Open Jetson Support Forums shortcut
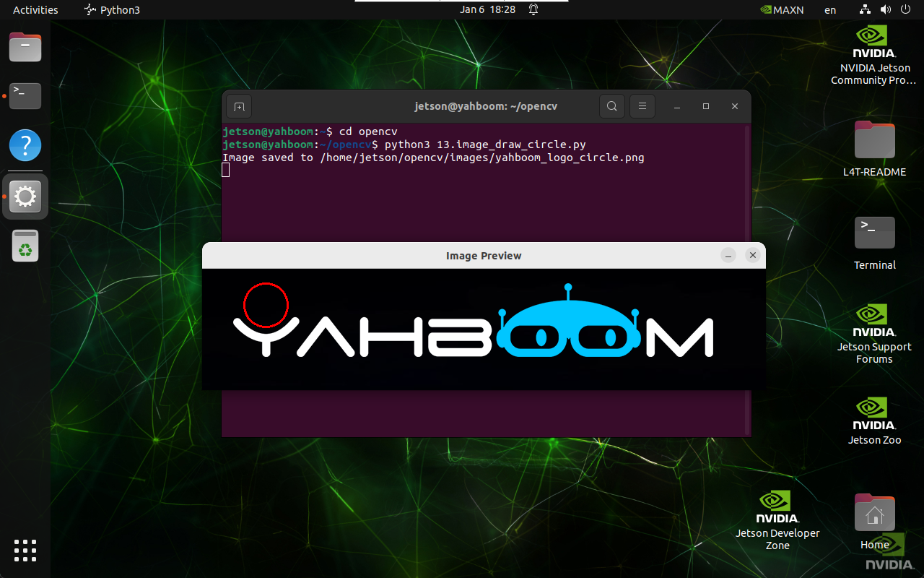Image resolution: width=924 pixels, height=578 pixels. click(x=874, y=332)
